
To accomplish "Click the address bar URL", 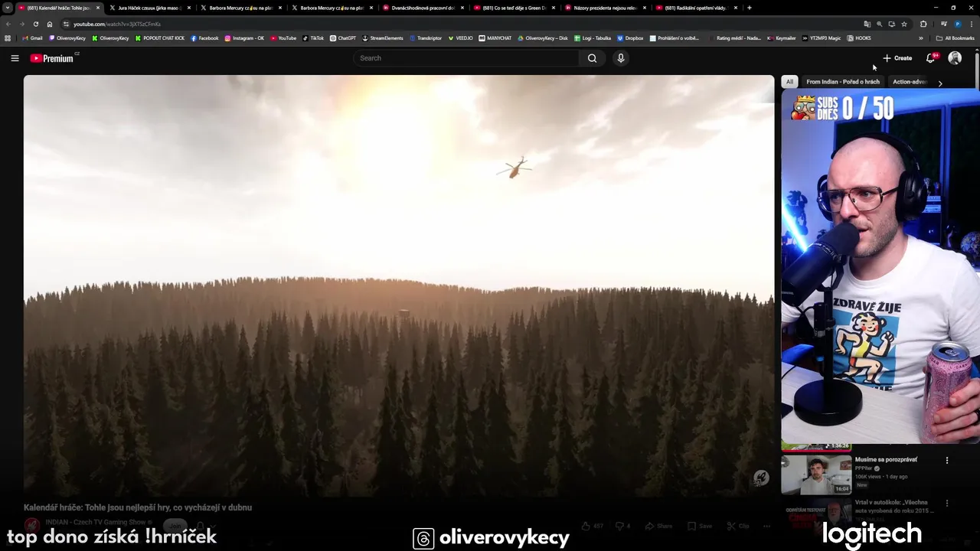I will click(117, 24).
